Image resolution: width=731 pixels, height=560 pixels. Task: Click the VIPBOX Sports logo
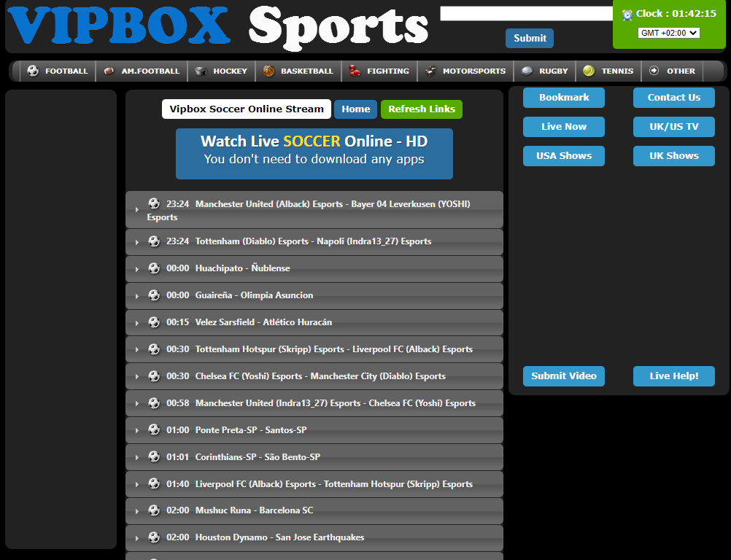pyautogui.click(x=217, y=27)
